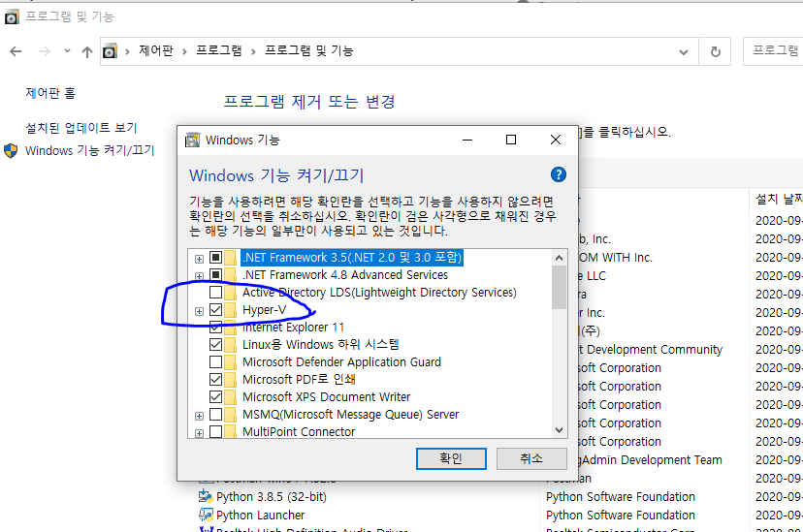Click Python 3.8.5 (32-bit) program icon
The width and height of the screenshot is (803, 532).
pos(206,496)
